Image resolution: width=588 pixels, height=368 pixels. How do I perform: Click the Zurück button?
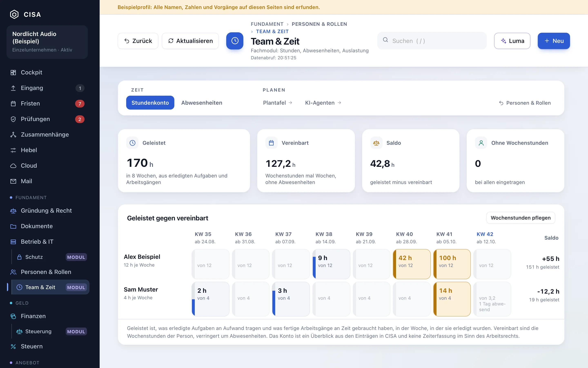(x=138, y=41)
